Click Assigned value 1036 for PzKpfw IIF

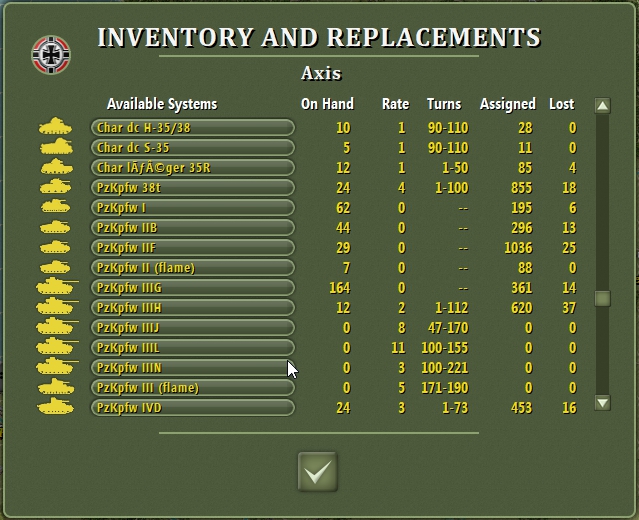pyautogui.click(x=518, y=248)
